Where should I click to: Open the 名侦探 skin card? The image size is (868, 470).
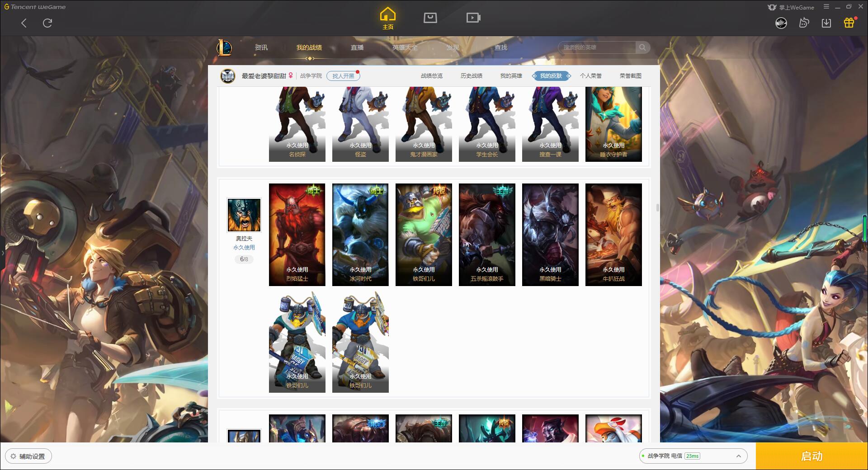[297, 124]
